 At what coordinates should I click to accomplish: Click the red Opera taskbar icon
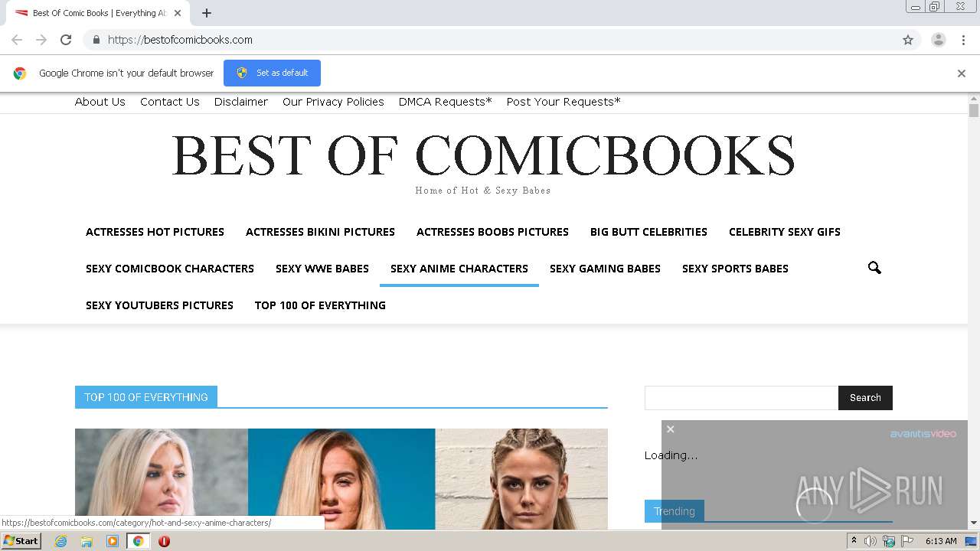coord(164,541)
